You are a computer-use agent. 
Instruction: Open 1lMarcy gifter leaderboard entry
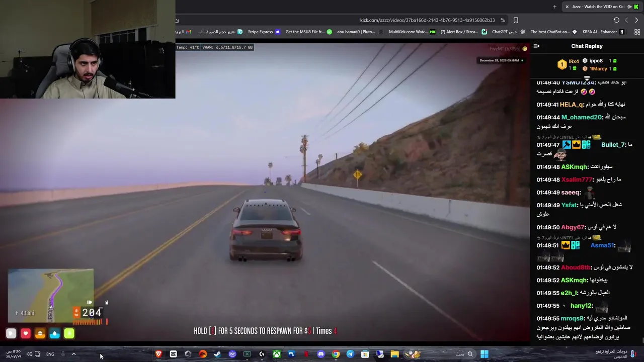599,69
